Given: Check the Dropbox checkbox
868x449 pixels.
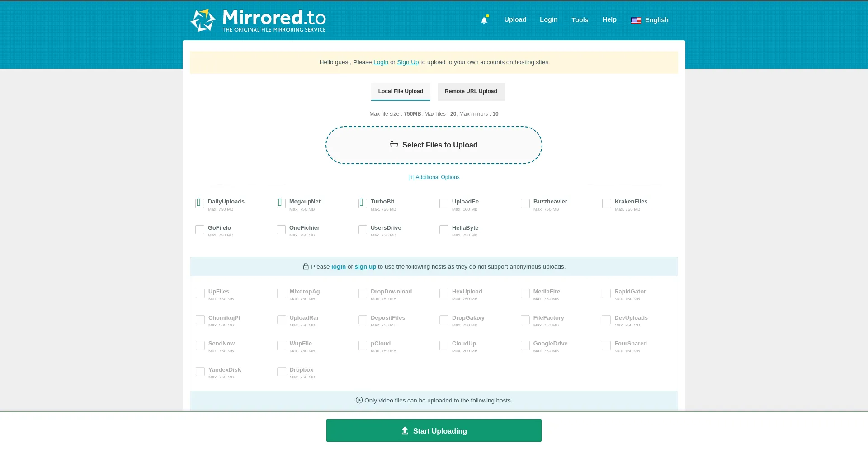Looking at the screenshot, I should (282, 372).
